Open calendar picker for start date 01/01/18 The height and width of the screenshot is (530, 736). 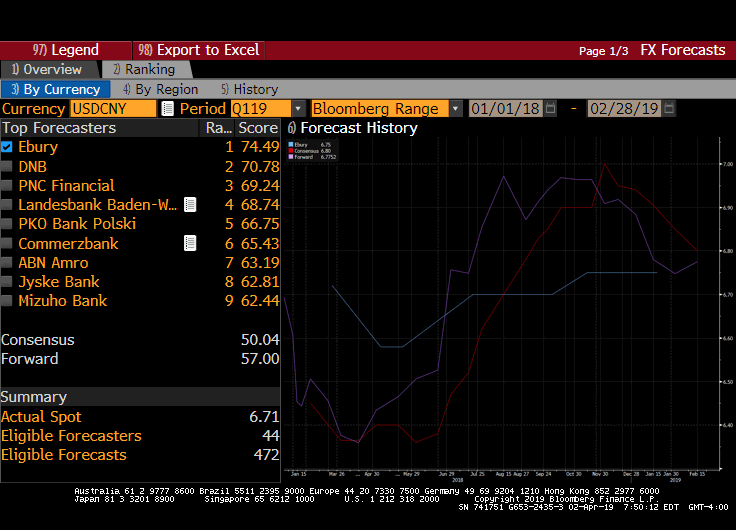click(x=551, y=108)
